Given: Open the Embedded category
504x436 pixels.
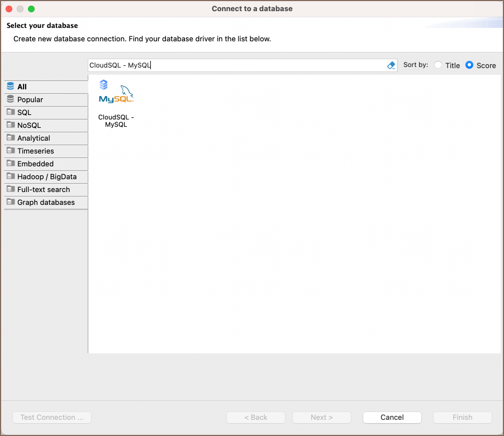Looking at the screenshot, I should [35, 164].
